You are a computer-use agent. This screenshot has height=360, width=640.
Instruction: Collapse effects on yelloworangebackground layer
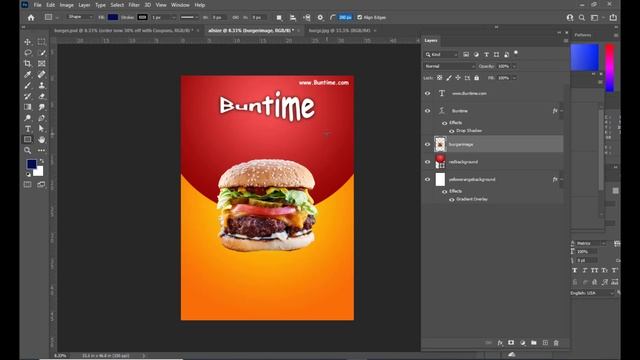pyautogui.click(x=562, y=179)
